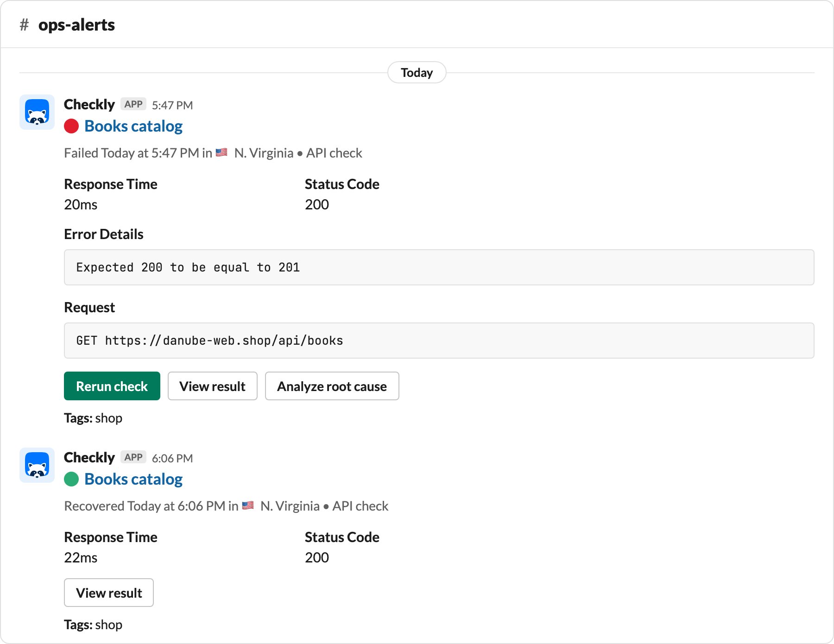Click the error text "Expected 200 to be equal to 201"
Viewport: 834px width, 644px height.
[x=188, y=267]
